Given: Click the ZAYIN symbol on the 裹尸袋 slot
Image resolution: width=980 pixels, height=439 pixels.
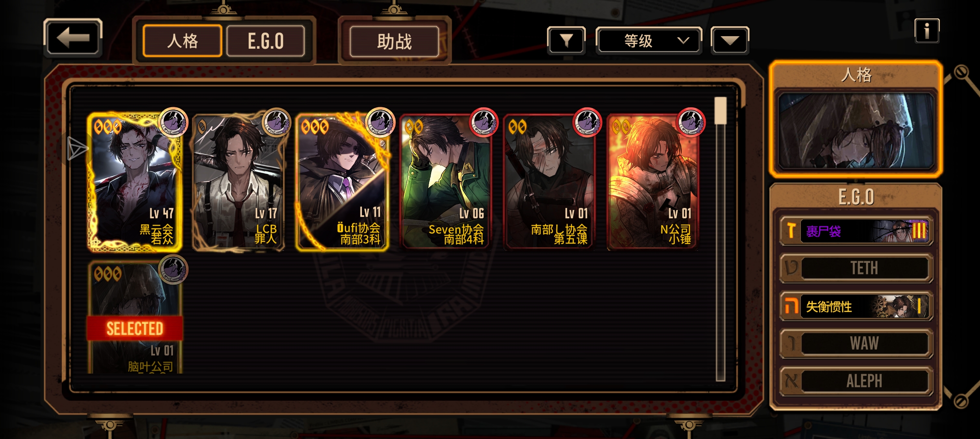Looking at the screenshot, I should [x=791, y=231].
